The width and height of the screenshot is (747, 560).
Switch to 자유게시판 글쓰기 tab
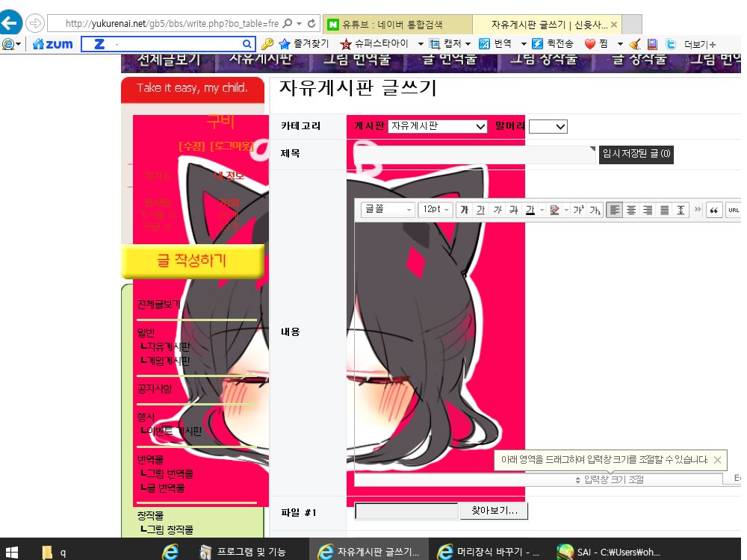coord(547,25)
